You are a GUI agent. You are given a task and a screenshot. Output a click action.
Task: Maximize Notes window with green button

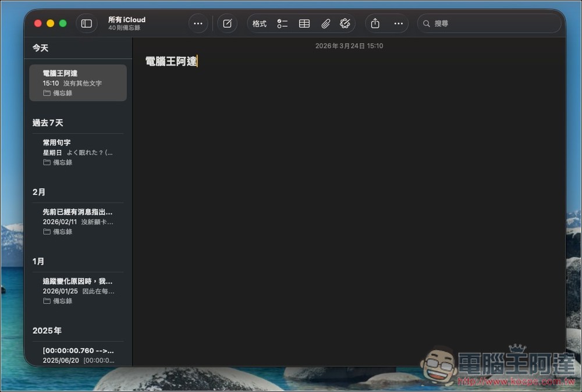63,24
